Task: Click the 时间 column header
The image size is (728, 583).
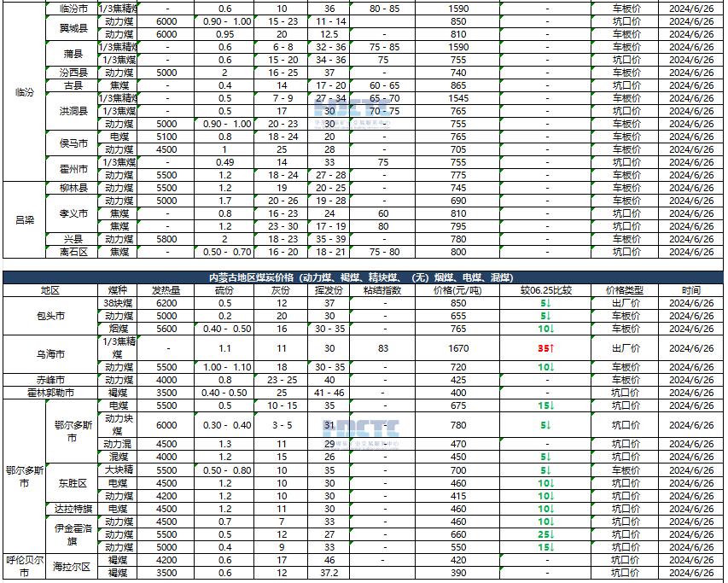Action: pyautogui.click(x=690, y=290)
